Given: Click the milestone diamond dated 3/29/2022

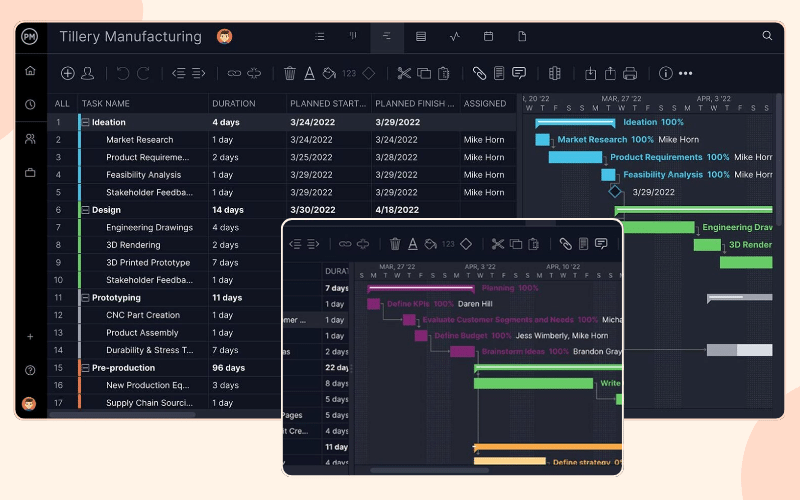Looking at the screenshot, I should point(615,192).
